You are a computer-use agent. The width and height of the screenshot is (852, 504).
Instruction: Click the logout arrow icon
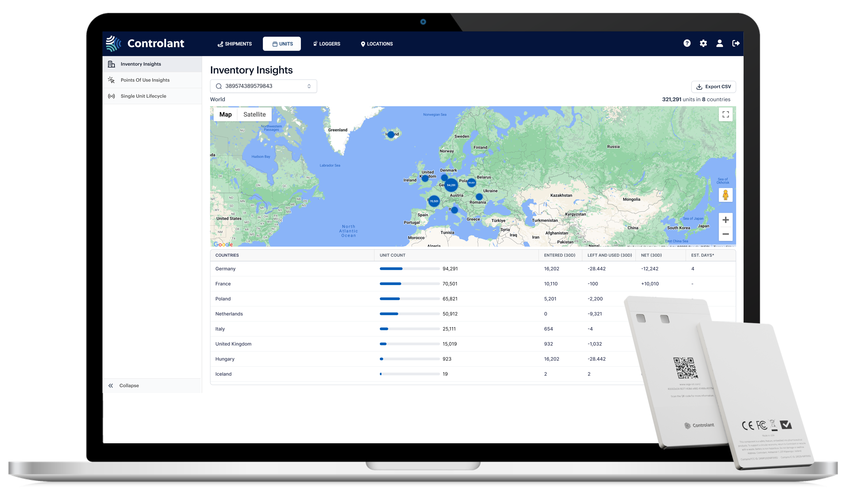[x=735, y=43]
